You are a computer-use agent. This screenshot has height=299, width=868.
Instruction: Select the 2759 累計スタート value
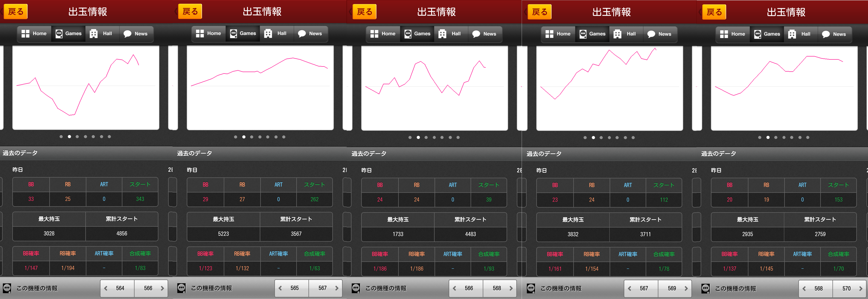(820, 234)
